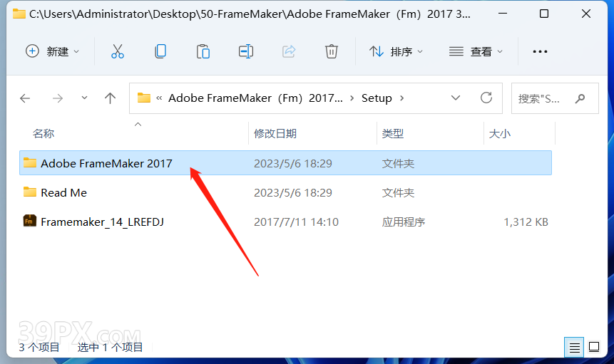The width and height of the screenshot is (614, 364).
Task: Open the 新建 dropdown menu
Action: coord(52,51)
